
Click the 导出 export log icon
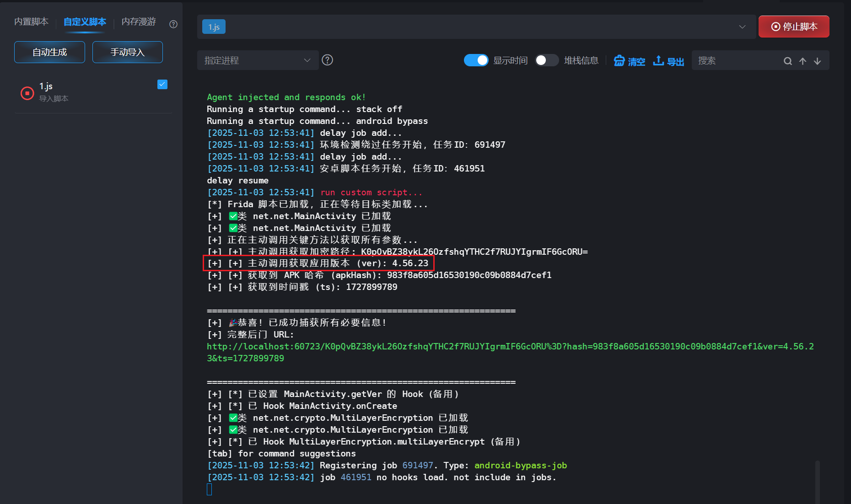[x=658, y=61]
